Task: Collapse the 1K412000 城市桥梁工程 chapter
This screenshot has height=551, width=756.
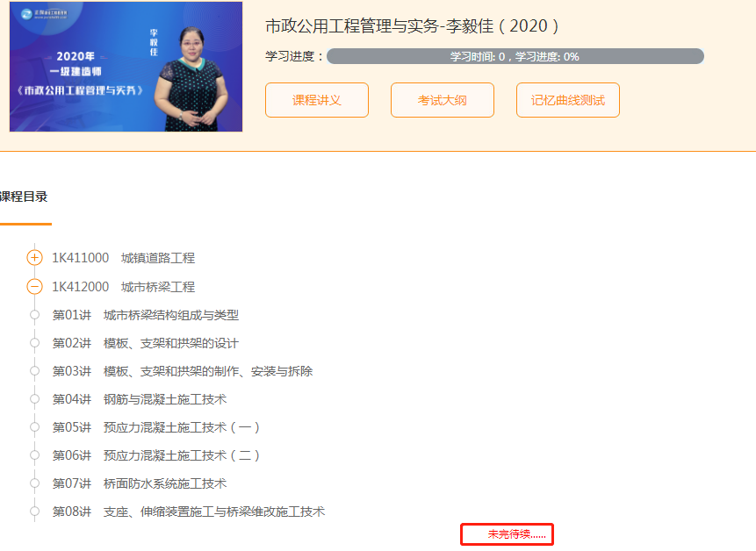Action: [34, 287]
